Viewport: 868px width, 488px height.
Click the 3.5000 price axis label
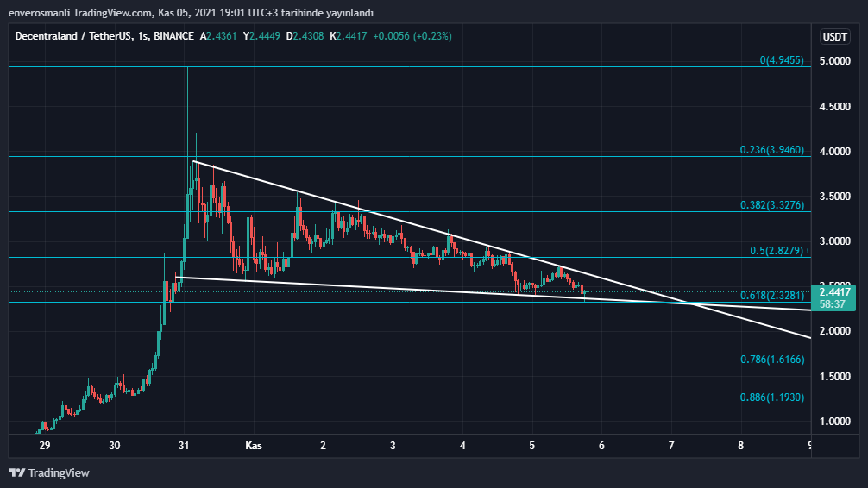[x=835, y=197]
